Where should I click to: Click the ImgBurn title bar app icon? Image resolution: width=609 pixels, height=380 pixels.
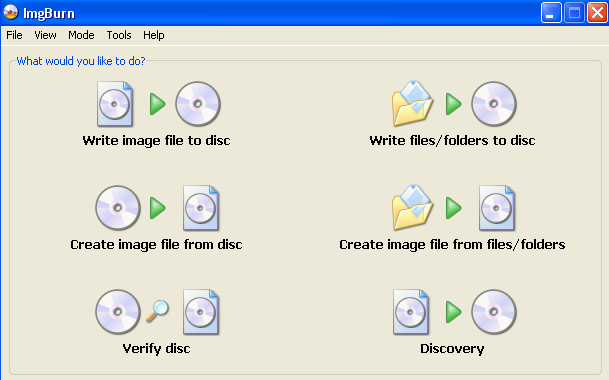11,12
